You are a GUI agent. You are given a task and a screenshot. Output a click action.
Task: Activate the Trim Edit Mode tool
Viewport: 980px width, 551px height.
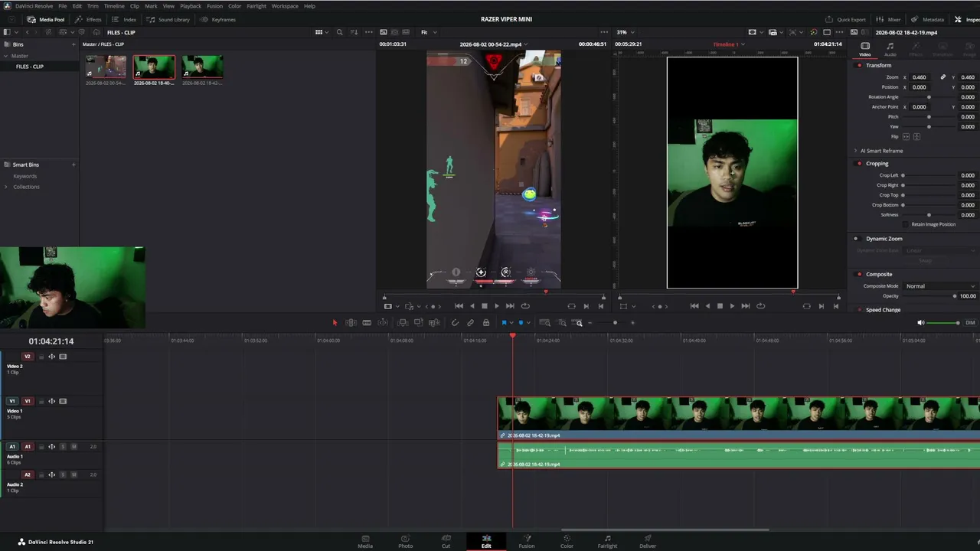tap(351, 323)
